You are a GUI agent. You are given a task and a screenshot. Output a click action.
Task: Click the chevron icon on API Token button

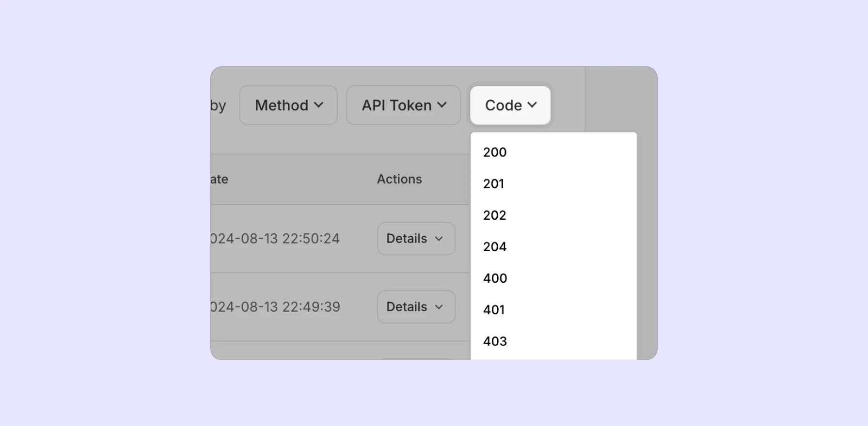[442, 105]
